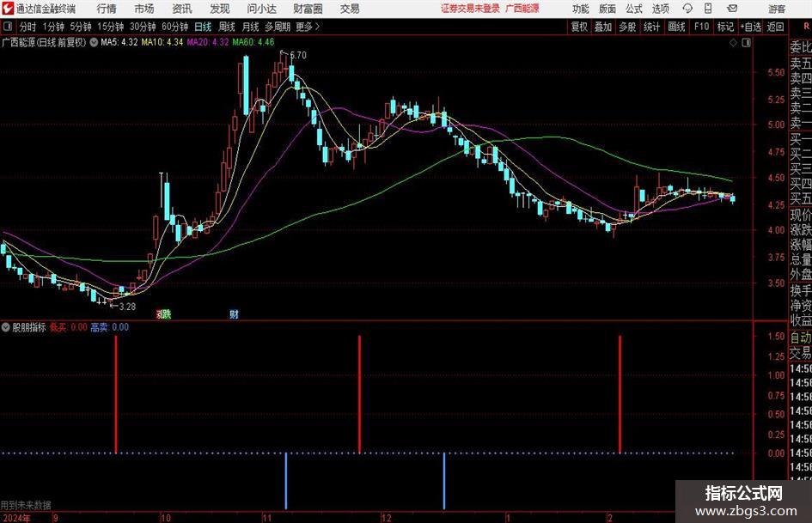Click the 用到未来数据 notice text
Image resolution: width=812 pixels, height=523 pixels.
tap(26, 505)
